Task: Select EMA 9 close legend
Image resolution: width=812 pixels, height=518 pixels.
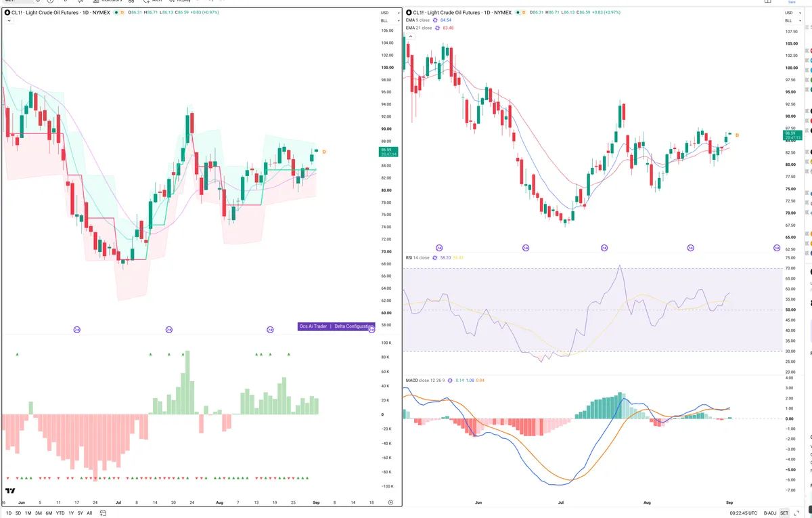Action: (x=418, y=20)
